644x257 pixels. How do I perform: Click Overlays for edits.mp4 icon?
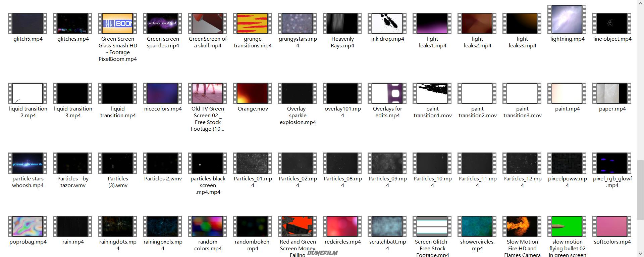coord(387,93)
